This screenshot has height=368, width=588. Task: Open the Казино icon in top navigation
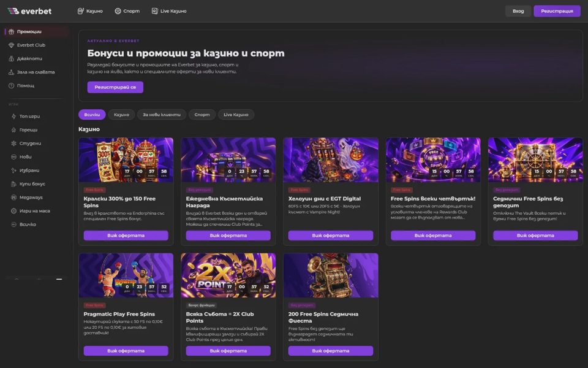click(x=81, y=11)
